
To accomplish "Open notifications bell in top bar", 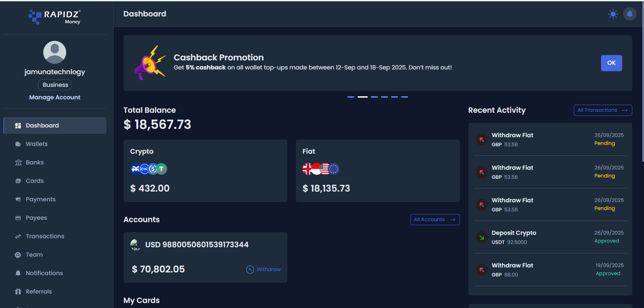I will point(630,14).
